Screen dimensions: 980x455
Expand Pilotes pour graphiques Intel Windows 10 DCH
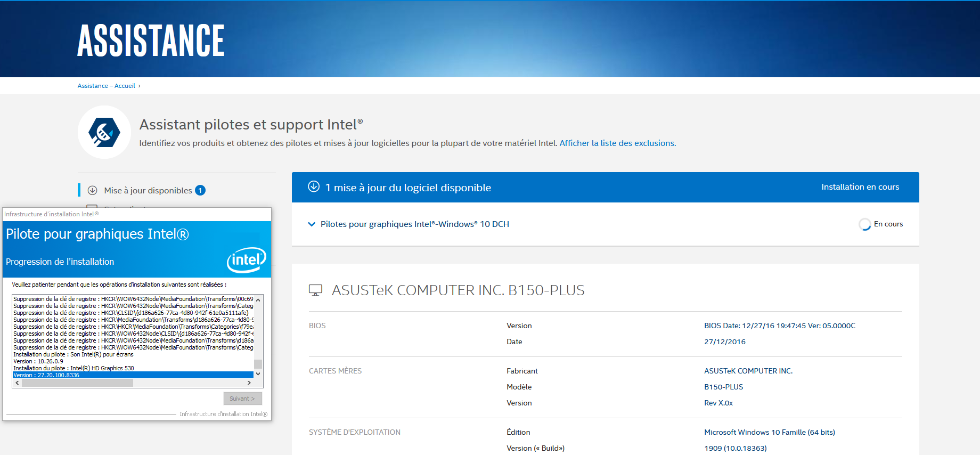click(312, 224)
